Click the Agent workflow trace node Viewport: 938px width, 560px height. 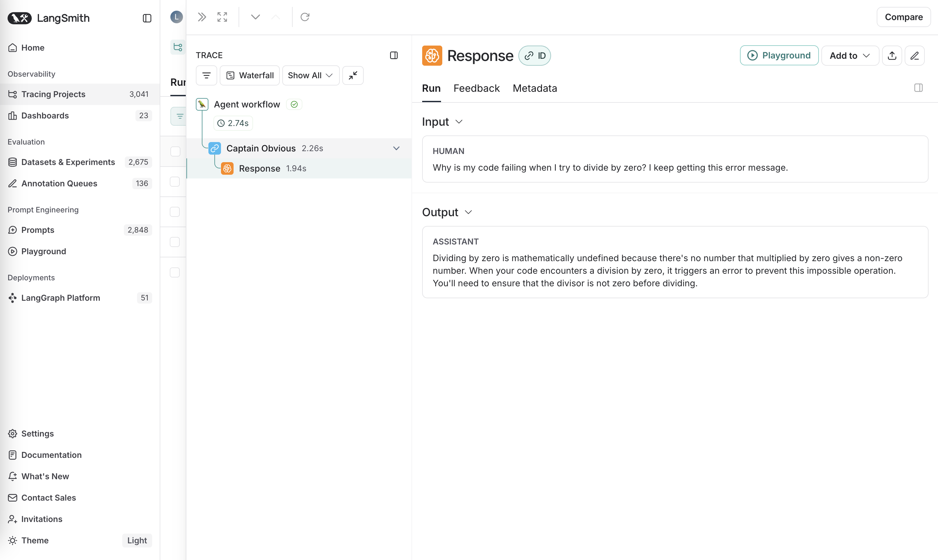247,104
